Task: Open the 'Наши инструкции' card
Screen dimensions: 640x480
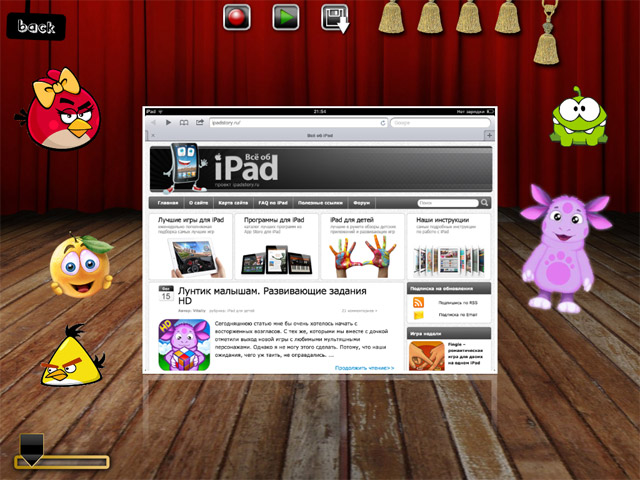Action: [x=449, y=247]
